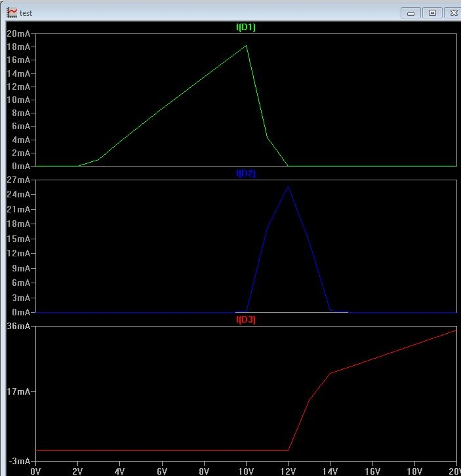461x476 pixels.
Task: Click the 14V horizontal axis label
Action: (330, 471)
